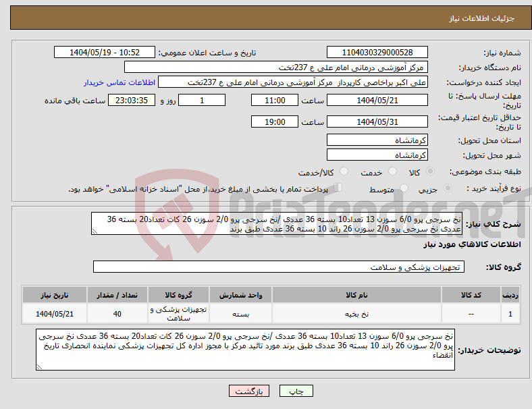Image resolution: width=532 pixels, height=409 pixels.
Task: Click response deadline date 1404/05/21 field
Action: 377,100
